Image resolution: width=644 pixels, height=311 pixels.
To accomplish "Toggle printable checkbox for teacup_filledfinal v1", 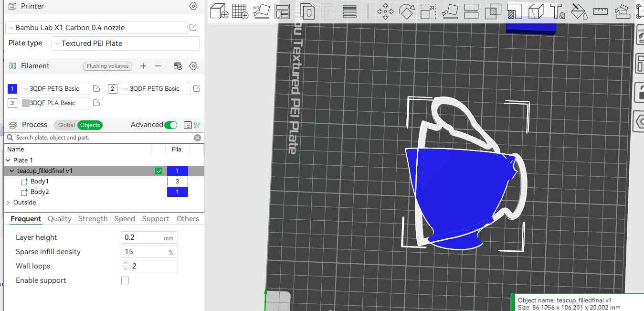I will tap(158, 171).
